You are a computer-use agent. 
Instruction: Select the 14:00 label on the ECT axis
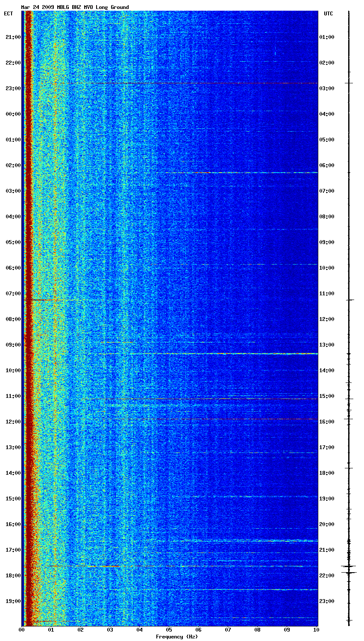click(x=13, y=473)
